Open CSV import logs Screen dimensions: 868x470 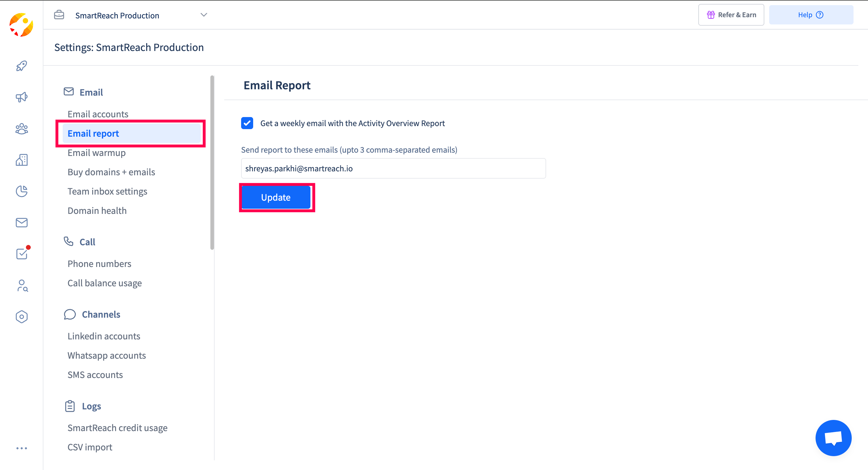(x=90, y=447)
